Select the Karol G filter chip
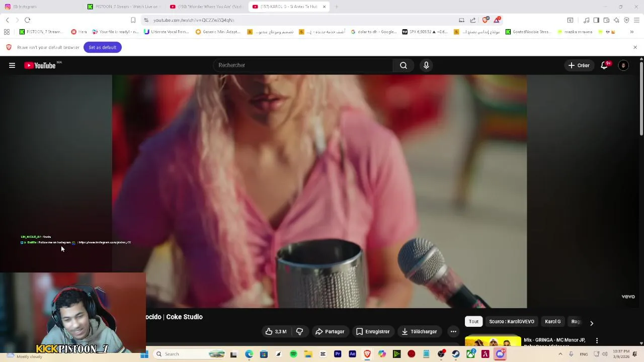 (552, 321)
